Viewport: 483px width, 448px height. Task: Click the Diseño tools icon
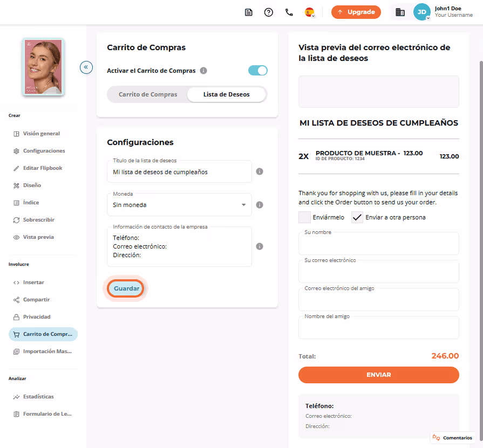[x=16, y=185]
